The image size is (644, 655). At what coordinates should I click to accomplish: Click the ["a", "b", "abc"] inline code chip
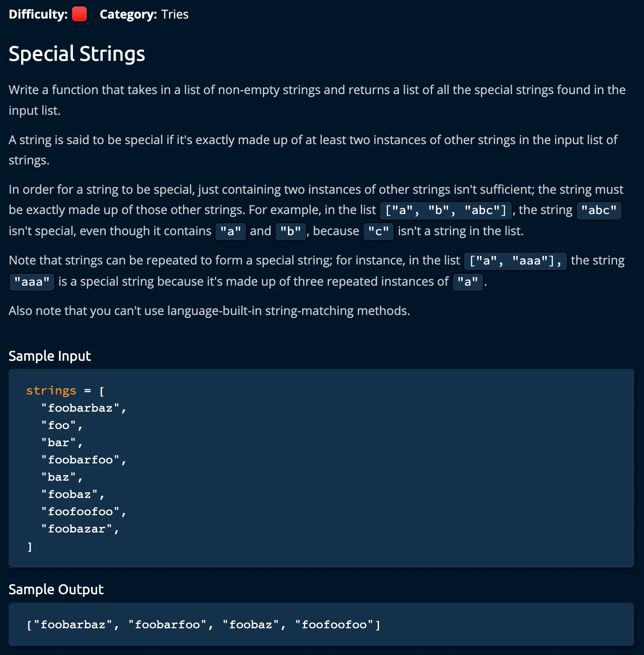click(x=445, y=211)
